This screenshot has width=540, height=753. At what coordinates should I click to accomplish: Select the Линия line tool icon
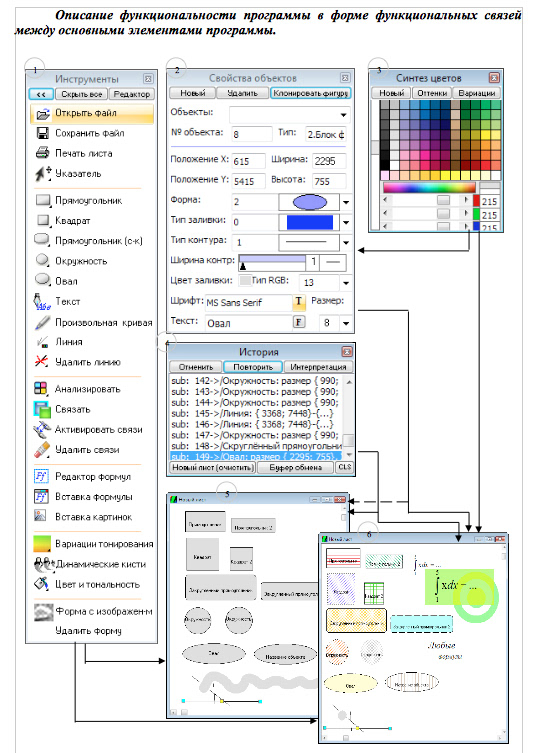(42, 342)
